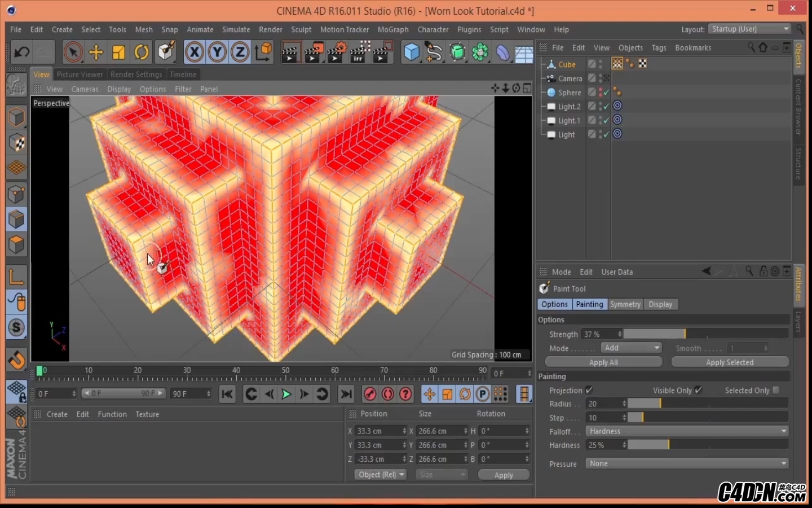Switch to Edges mode cube icon

click(16, 220)
